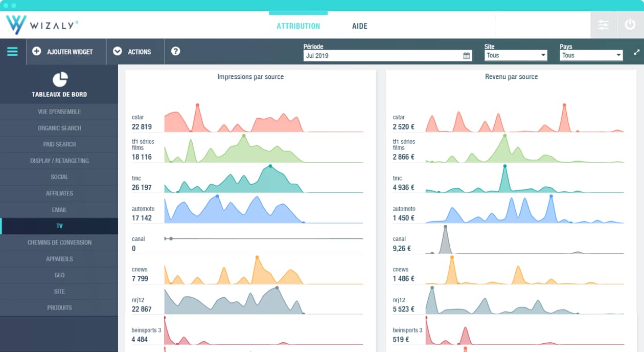This screenshot has height=352, width=644.
Task: Select Display / Retargeting in sidebar
Action: (x=59, y=161)
